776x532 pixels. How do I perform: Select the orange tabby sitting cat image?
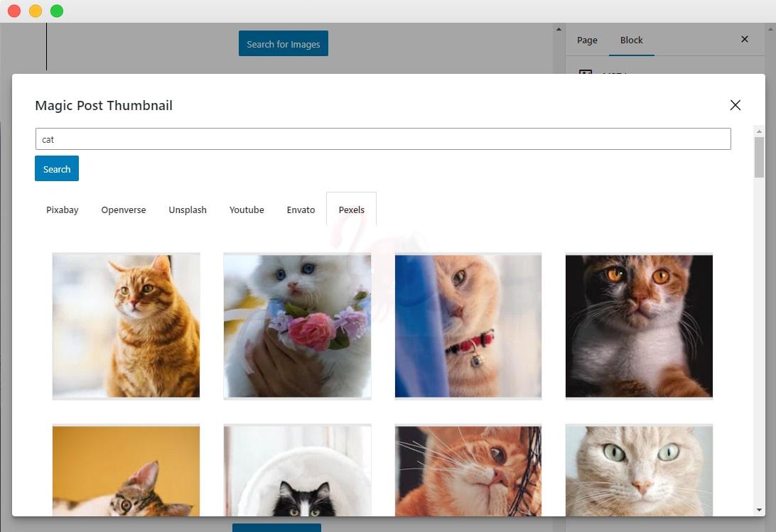pos(126,325)
